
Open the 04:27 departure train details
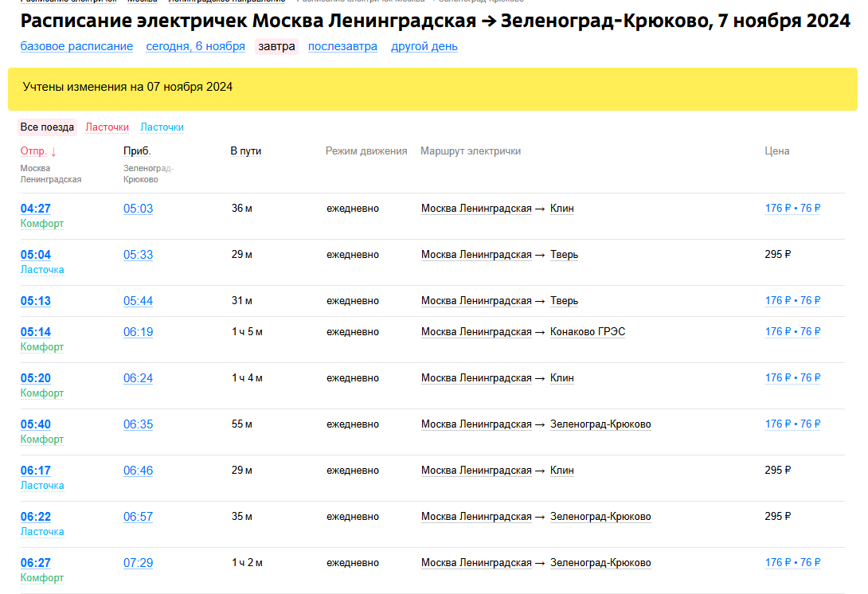35,209
